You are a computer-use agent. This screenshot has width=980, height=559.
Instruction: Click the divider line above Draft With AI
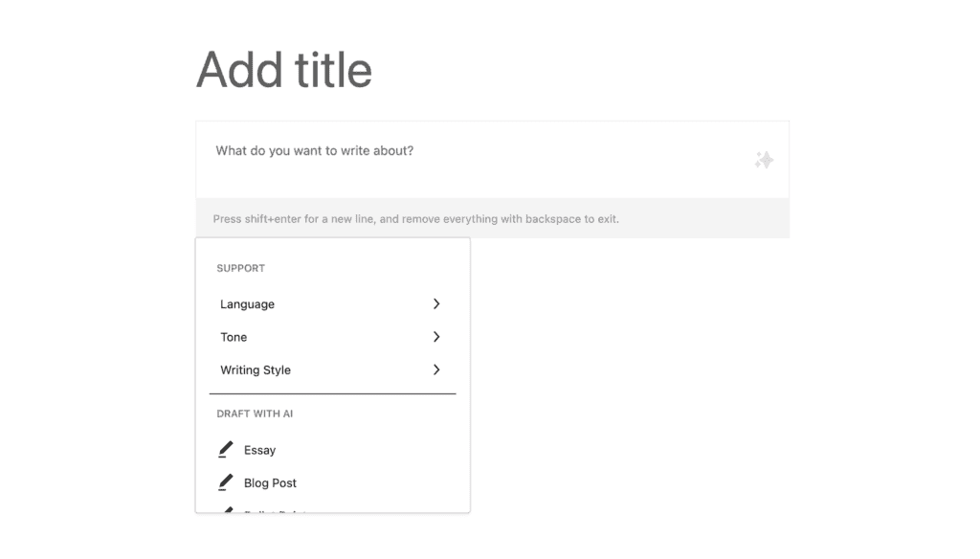click(x=332, y=394)
